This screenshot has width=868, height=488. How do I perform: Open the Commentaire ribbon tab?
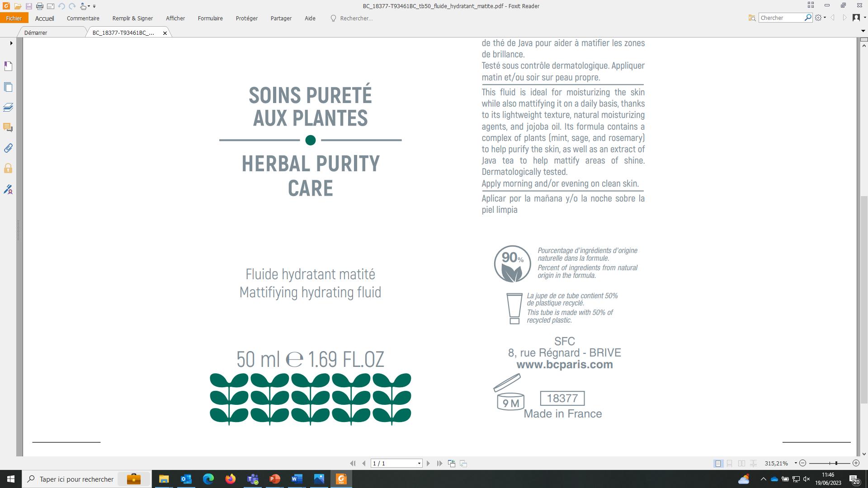pos(83,19)
